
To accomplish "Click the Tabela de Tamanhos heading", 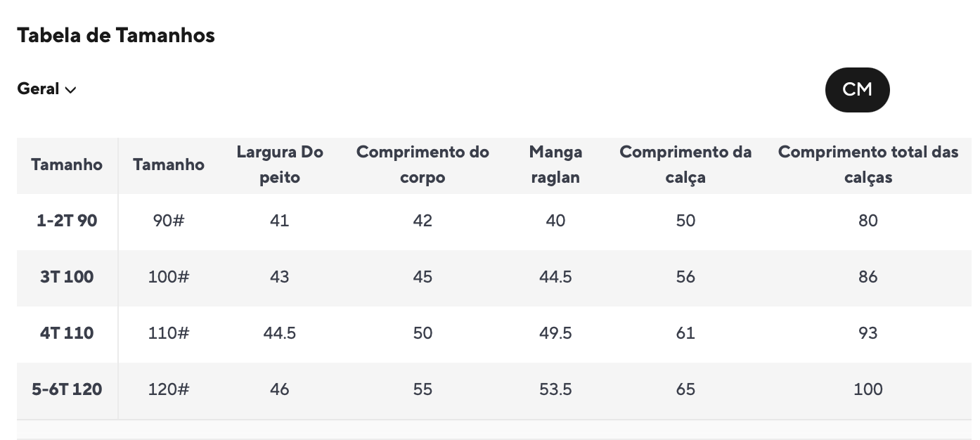I will pyautogui.click(x=116, y=35).
